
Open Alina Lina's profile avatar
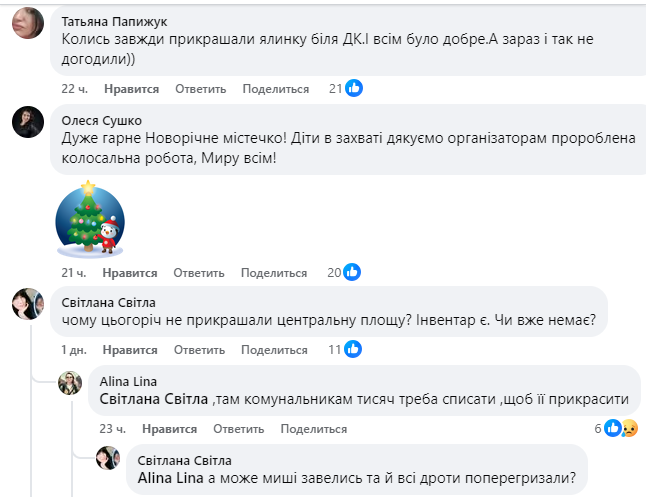70,383
